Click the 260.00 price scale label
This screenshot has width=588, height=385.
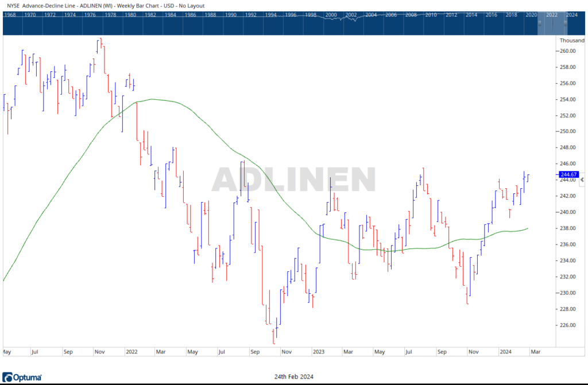tap(568, 51)
